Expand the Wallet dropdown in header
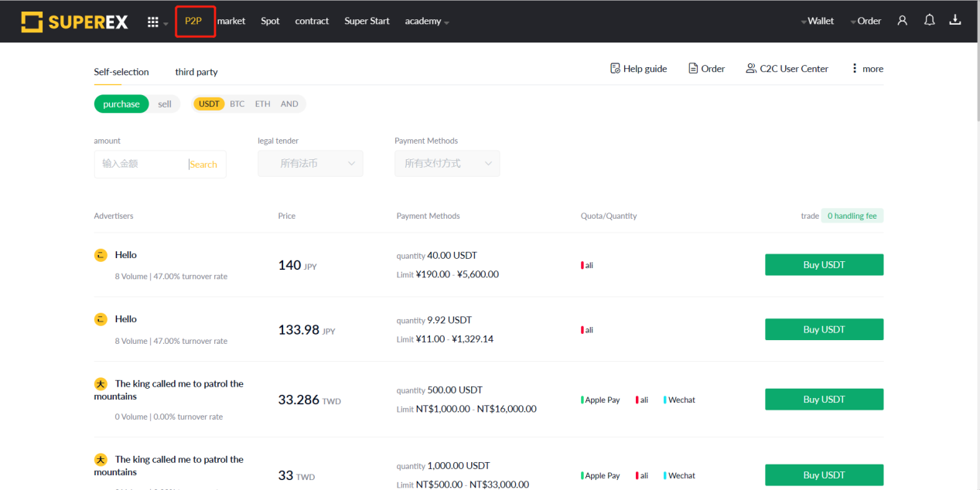The width and height of the screenshot is (980, 490). tap(818, 22)
